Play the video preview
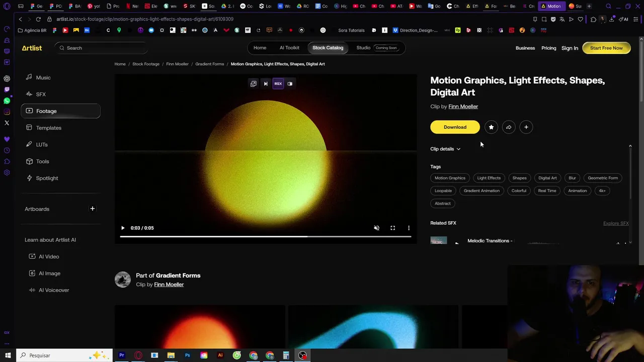 click(x=123, y=228)
